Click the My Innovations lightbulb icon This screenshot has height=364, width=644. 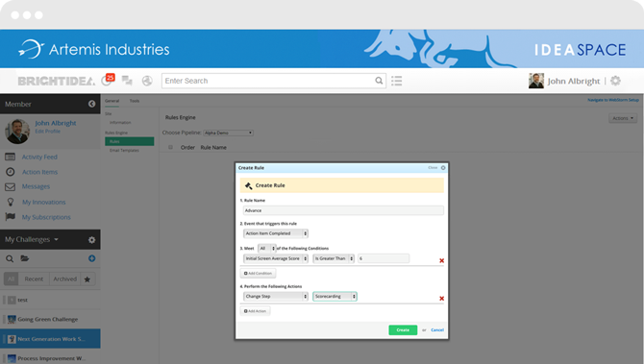11,202
